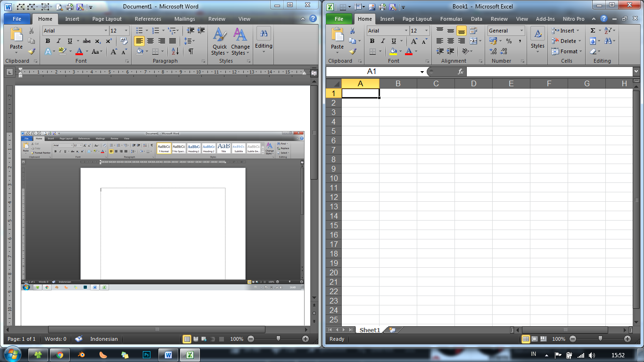
Task: Click Excel's Orientation angled text icon
Action: click(466, 51)
